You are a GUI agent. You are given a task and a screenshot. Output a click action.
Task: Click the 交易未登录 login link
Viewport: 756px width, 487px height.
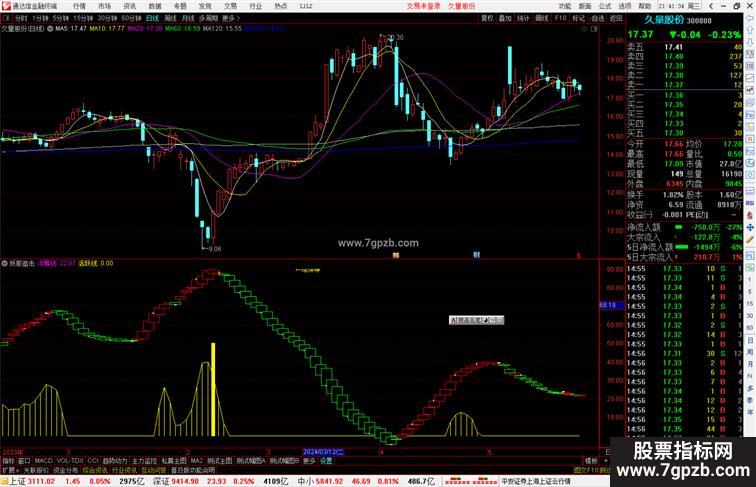pos(423,6)
